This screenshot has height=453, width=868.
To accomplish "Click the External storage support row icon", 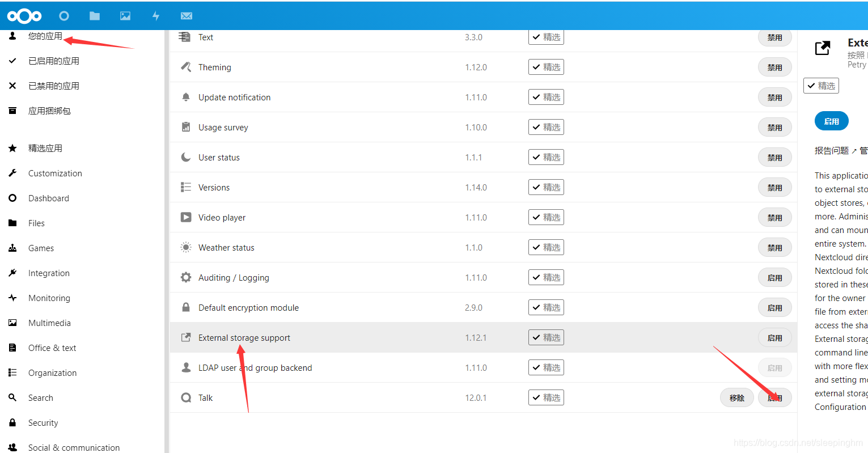I will (x=186, y=337).
